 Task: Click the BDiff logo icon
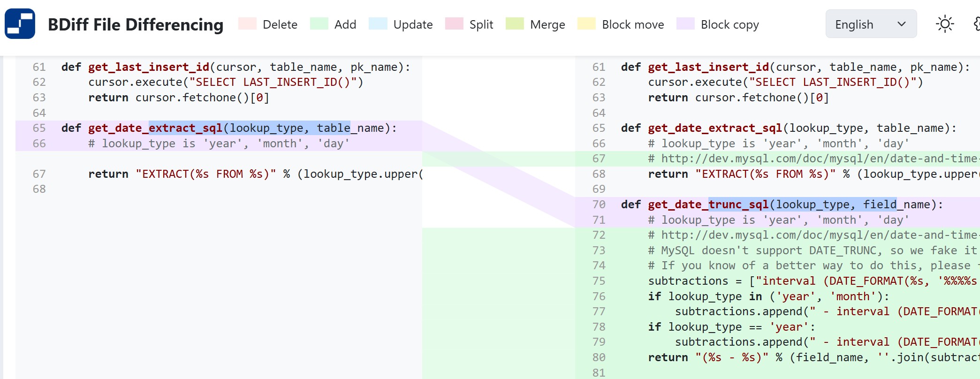tap(20, 24)
